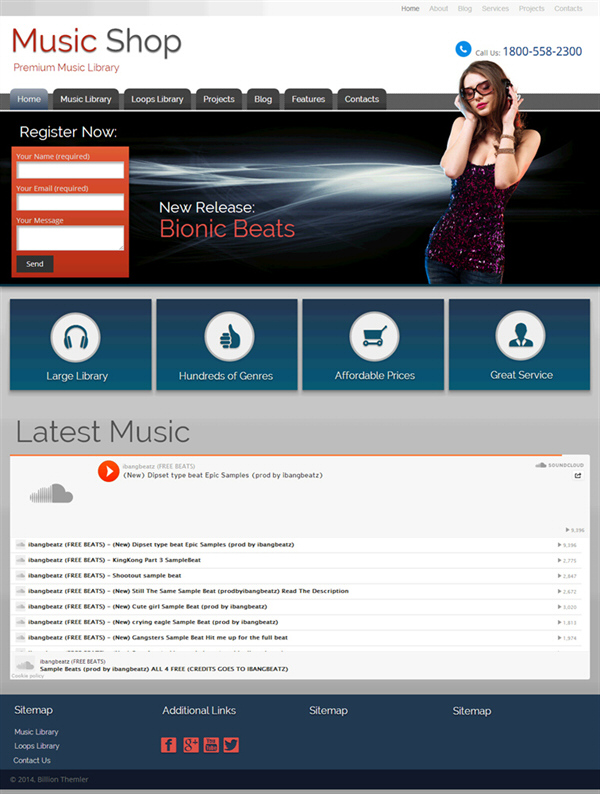
Task: Select the Home main navigation tab
Action: click(29, 99)
